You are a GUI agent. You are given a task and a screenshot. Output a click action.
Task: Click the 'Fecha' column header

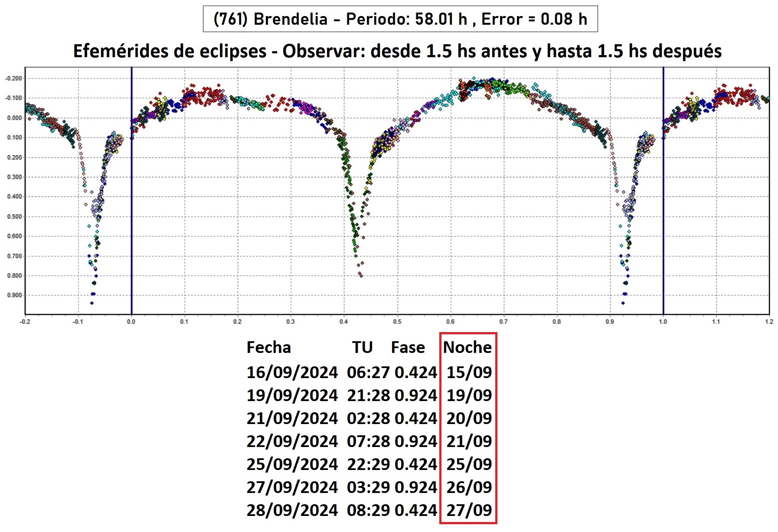tap(269, 347)
